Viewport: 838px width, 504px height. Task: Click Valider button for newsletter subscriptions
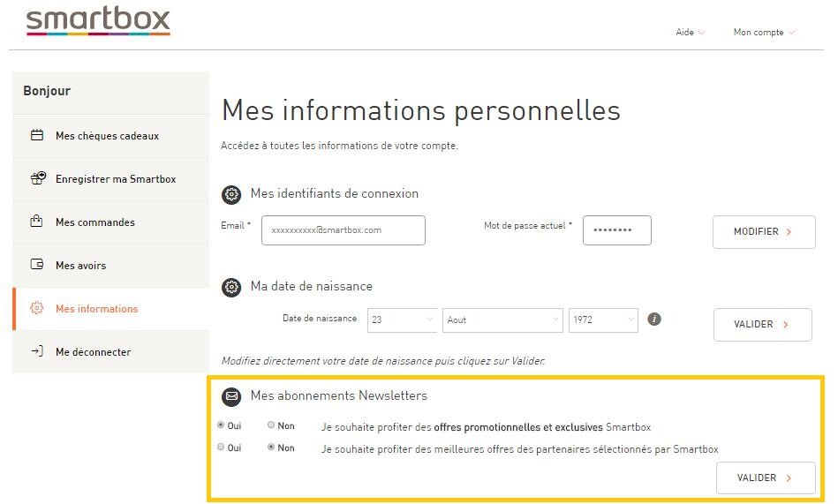pyautogui.click(x=766, y=478)
